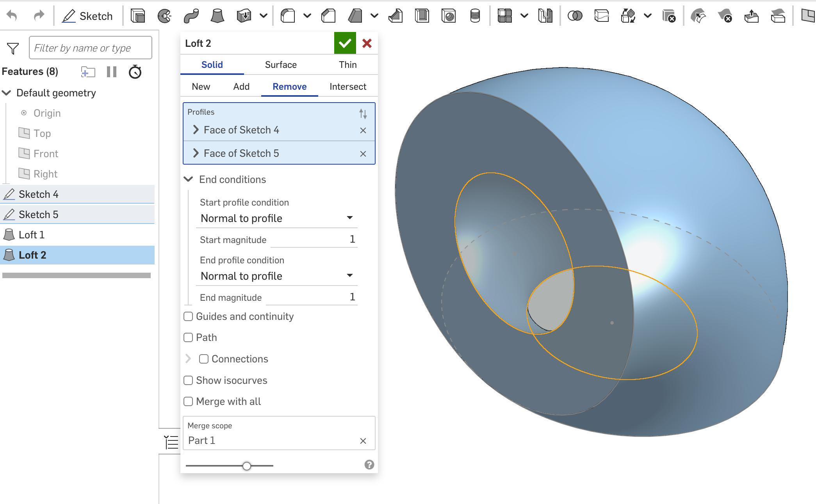816x504 pixels.
Task: Switch to the Intersect tab
Action: pos(347,87)
